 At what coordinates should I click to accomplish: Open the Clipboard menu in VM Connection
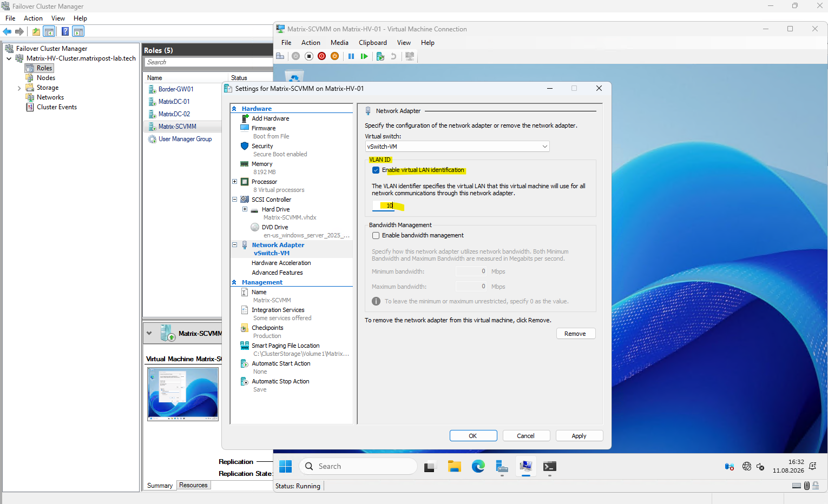click(x=373, y=43)
